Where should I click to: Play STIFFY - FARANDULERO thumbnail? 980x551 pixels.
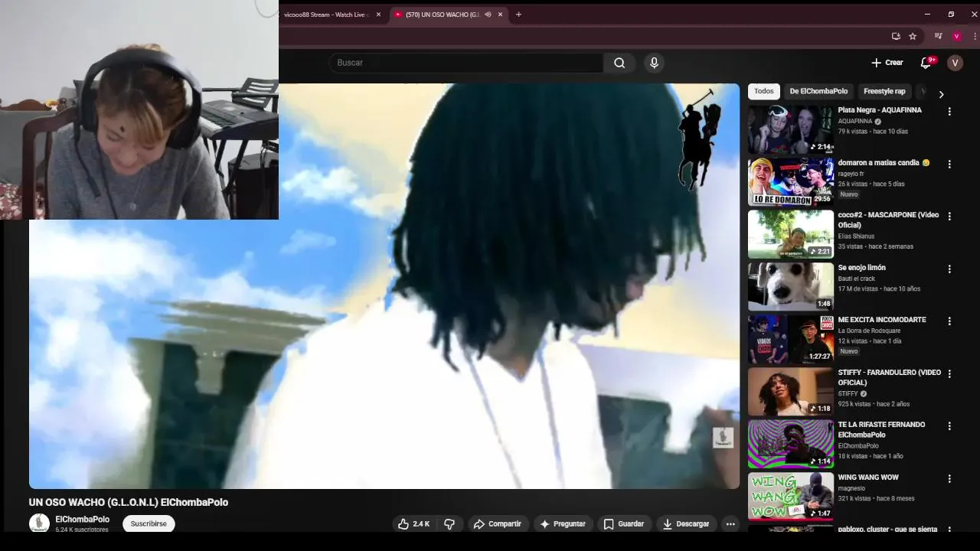[x=791, y=391]
